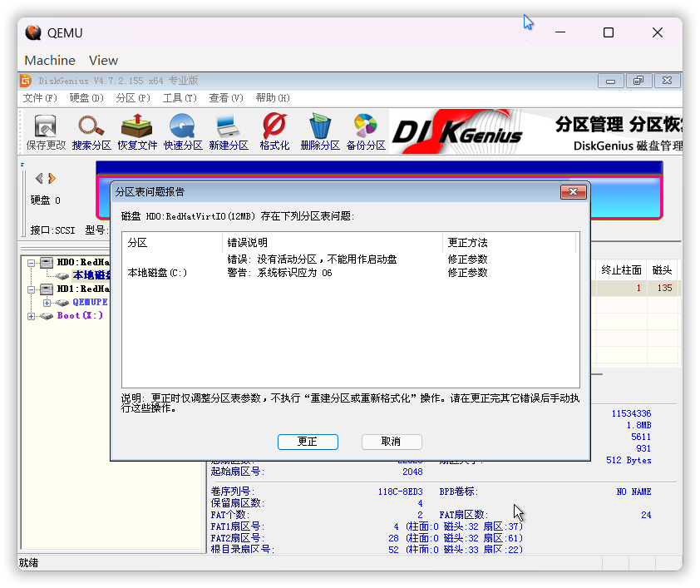Screen dimensions: 700x588
Task: Click the 就绪 status bar text
Action: pos(28,562)
